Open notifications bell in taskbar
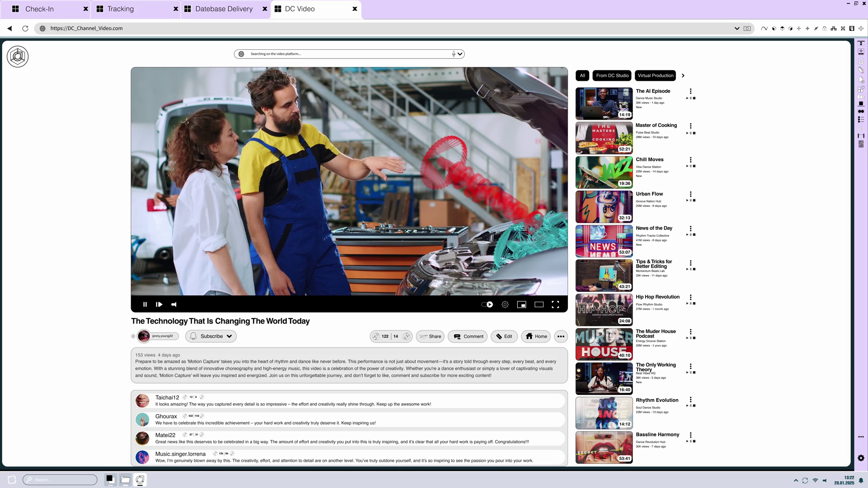Image resolution: width=868 pixels, height=488 pixels. (x=861, y=480)
